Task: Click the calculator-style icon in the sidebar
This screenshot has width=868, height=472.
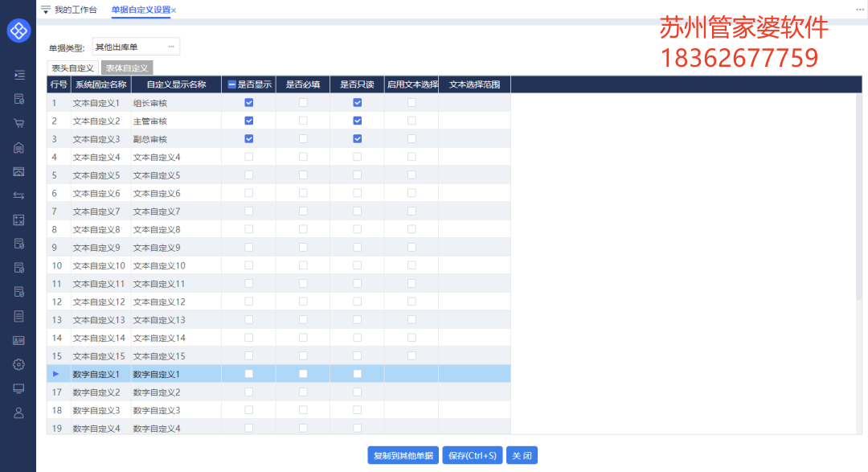Action: (18, 219)
